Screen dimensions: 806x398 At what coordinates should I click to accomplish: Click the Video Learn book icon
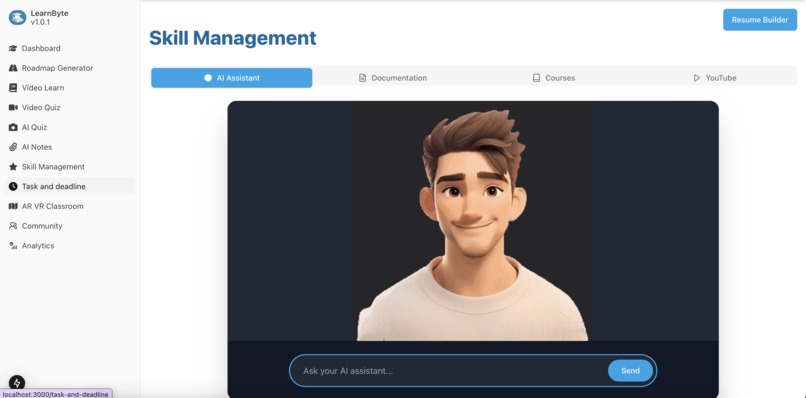pyautogui.click(x=13, y=88)
